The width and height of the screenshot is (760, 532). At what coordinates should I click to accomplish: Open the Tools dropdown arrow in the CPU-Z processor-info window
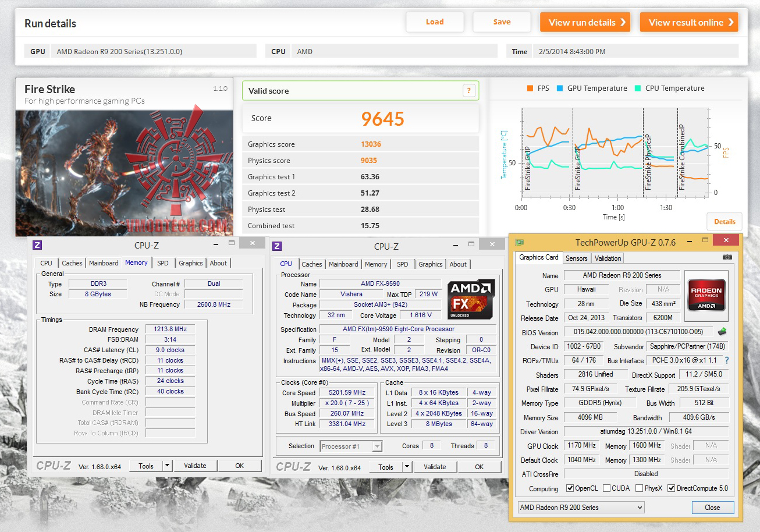pyautogui.click(x=407, y=467)
